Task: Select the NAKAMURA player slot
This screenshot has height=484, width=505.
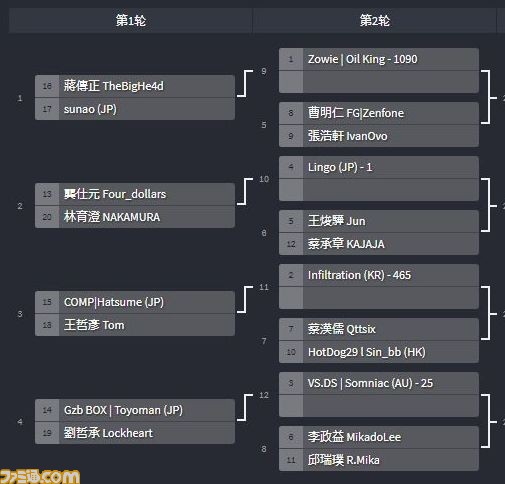Action: [135, 217]
